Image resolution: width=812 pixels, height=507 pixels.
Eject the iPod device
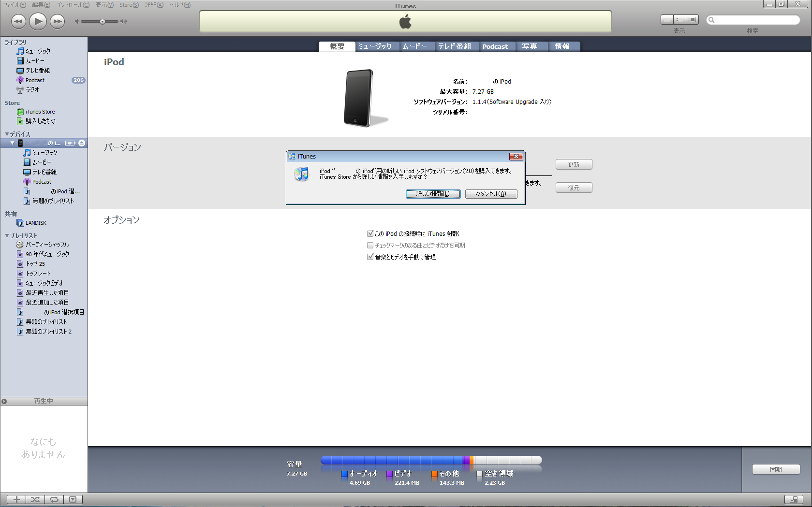(x=82, y=143)
